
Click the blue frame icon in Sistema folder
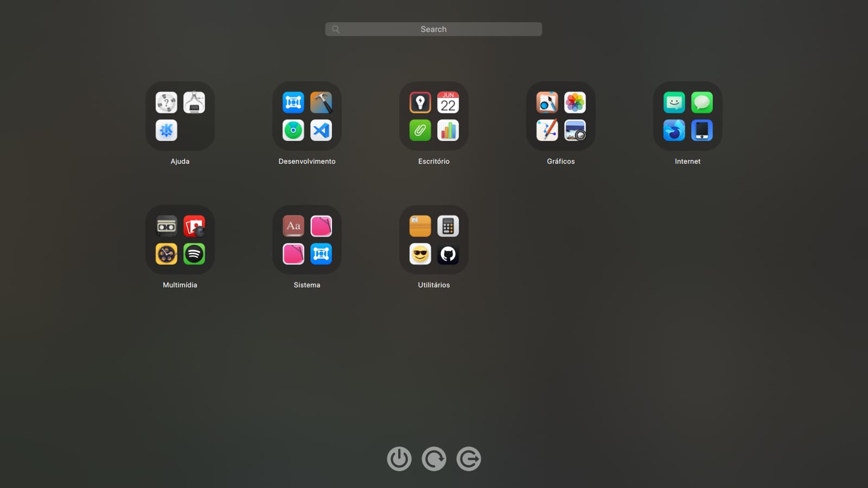click(x=321, y=254)
